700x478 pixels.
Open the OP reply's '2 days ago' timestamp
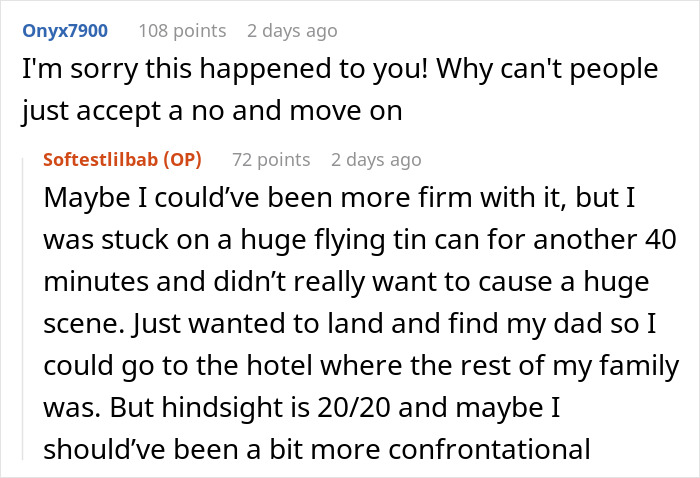point(376,159)
